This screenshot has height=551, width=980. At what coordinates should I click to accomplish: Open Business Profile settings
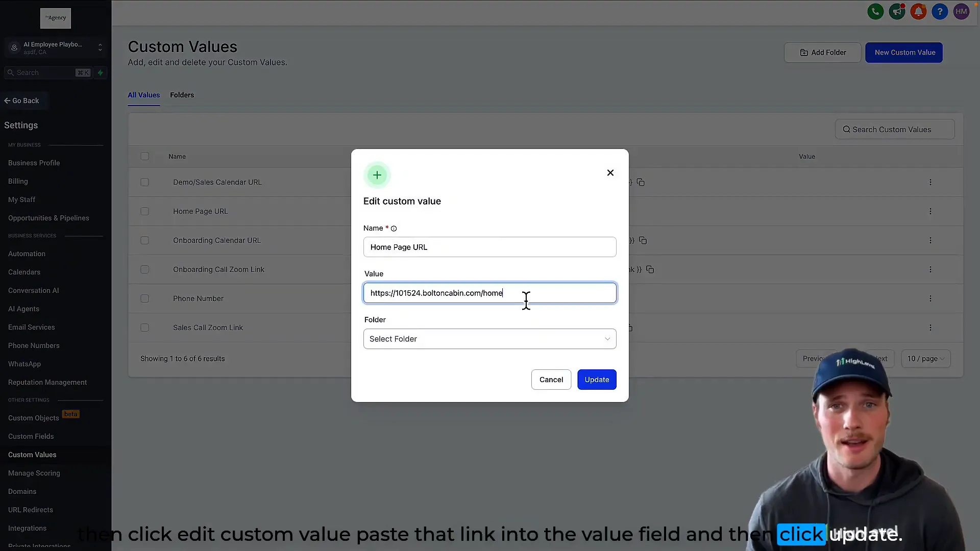(x=34, y=163)
